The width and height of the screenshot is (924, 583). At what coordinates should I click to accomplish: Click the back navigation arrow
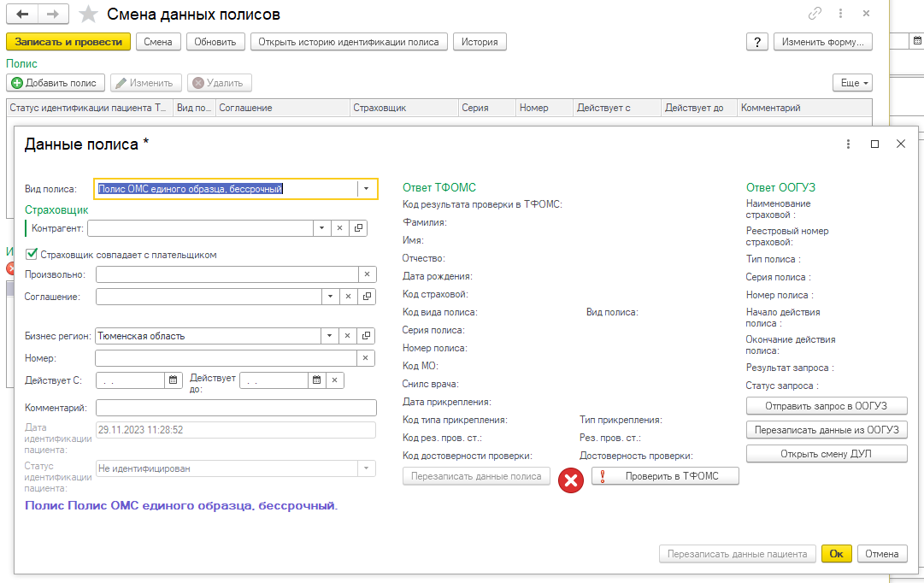tap(23, 15)
